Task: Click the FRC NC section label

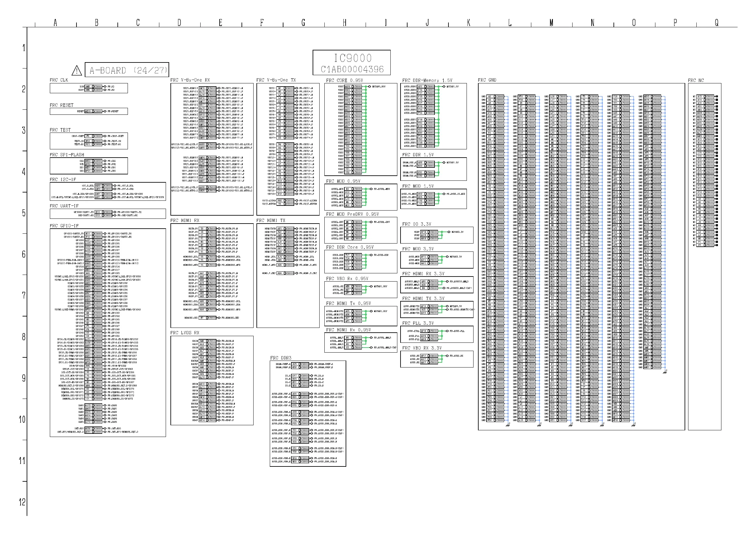Action: (696, 80)
